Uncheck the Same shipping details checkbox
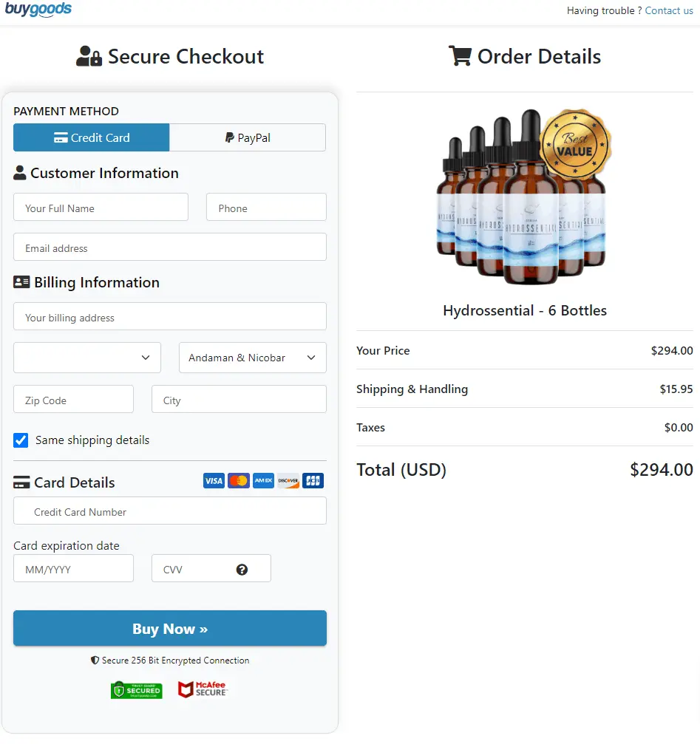The image size is (700, 744). (20, 440)
